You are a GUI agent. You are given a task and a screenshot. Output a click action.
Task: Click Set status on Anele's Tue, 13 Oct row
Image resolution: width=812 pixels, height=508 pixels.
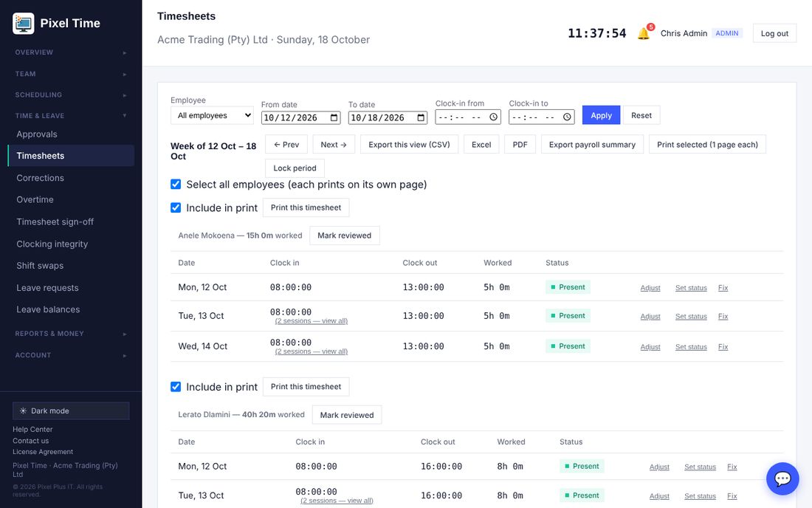pos(691,317)
